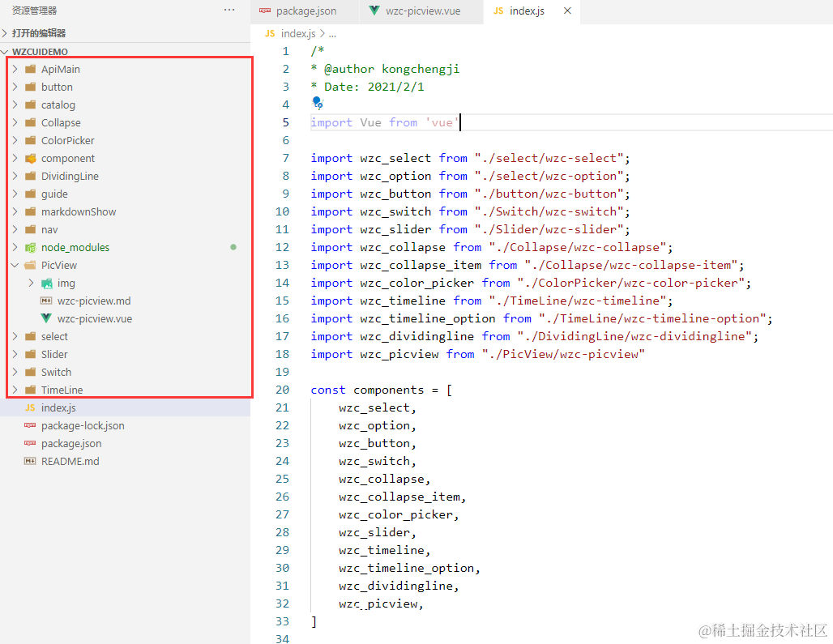Image resolution: width=833 pixels, height=644 pixels.
Task: Expand the catalog folder chevron
Action: 15,104
